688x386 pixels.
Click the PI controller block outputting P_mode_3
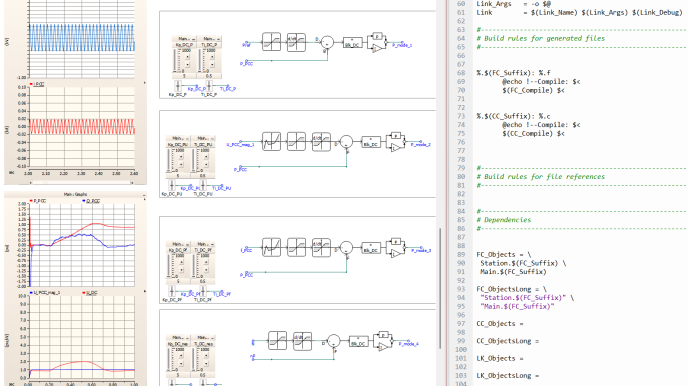tap(395, 248)
